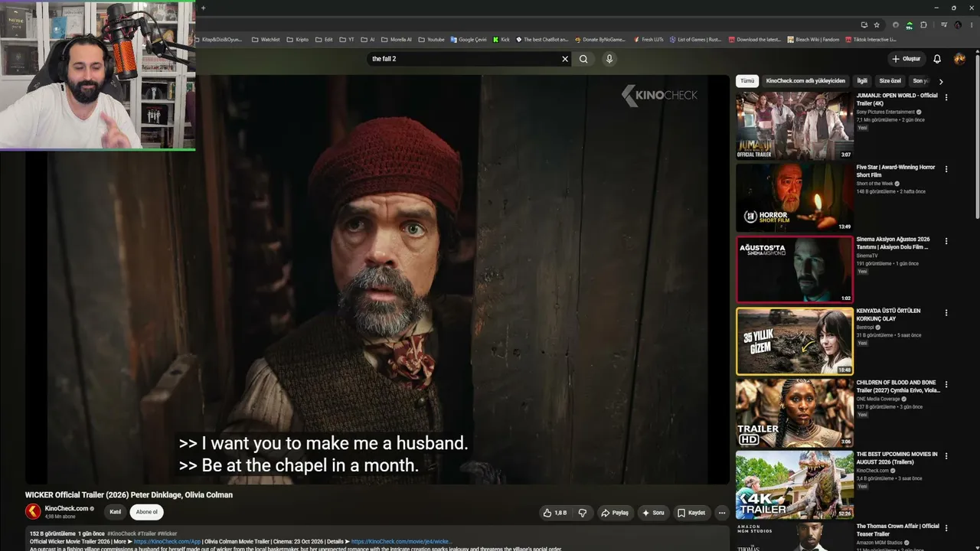
Task: Open the #KinoCheck hashtag
Action: click(x=122, y=533)
